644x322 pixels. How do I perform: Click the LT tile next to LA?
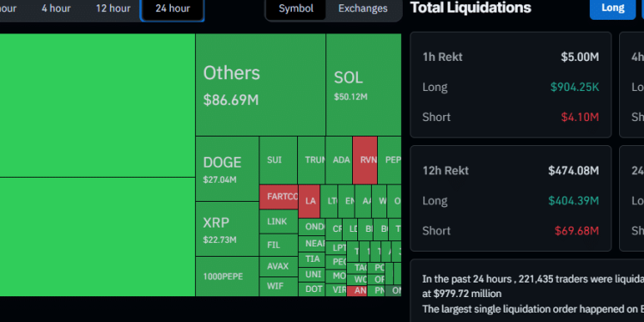click(329, 201)
